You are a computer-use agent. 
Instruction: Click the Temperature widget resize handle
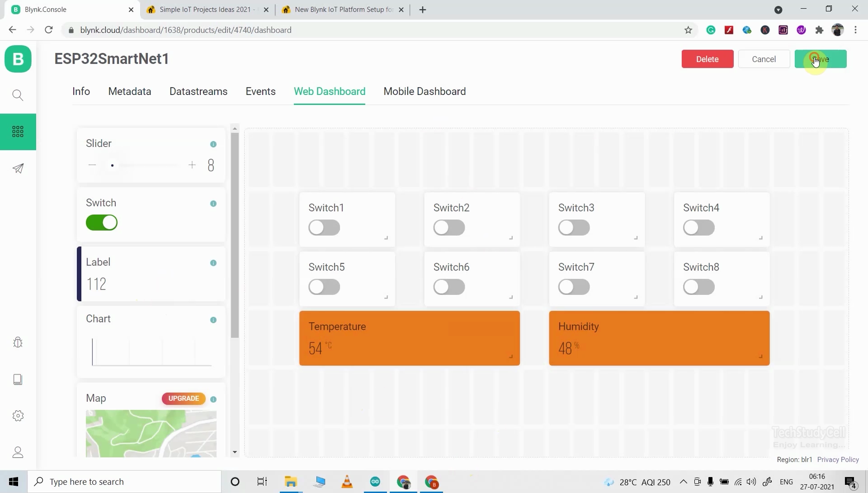point(511,356)
